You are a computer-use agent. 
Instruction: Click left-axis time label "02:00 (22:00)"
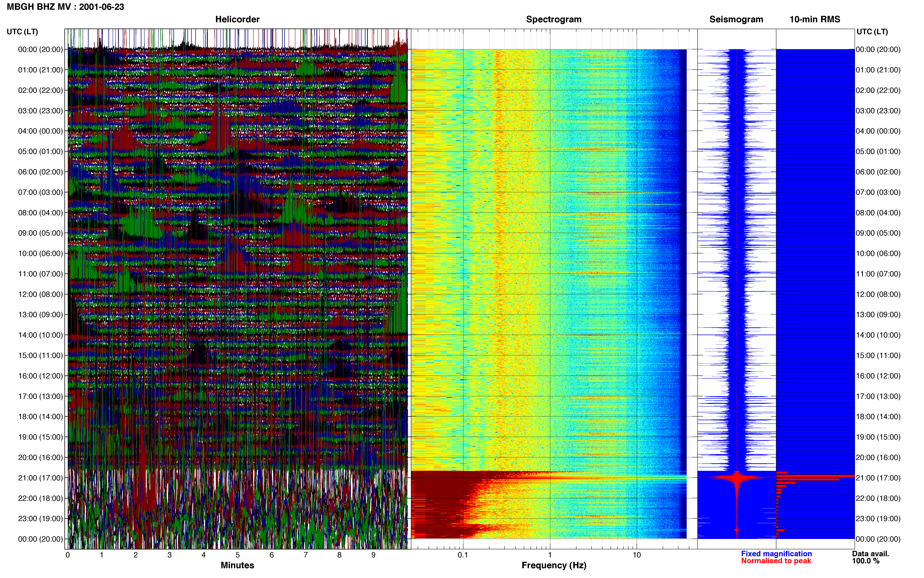coord(41,90)
